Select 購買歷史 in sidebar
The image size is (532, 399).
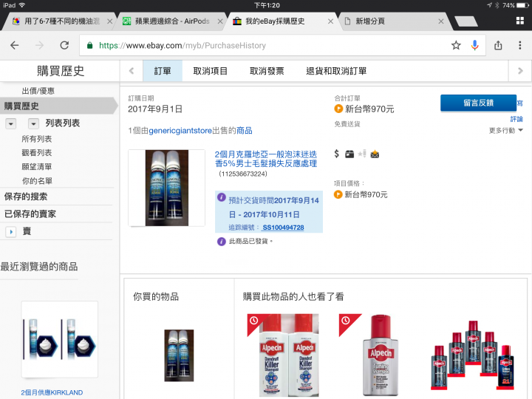coord(58,106)
